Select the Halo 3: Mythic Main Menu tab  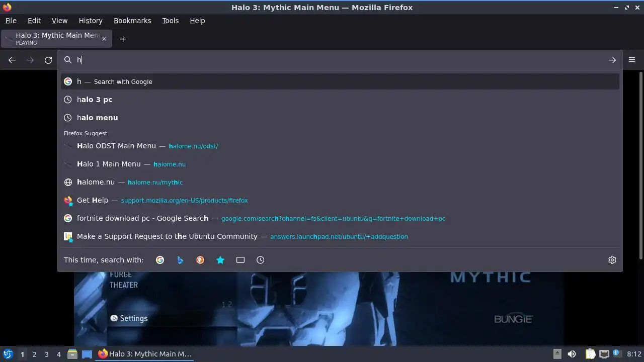coord(55,39)
